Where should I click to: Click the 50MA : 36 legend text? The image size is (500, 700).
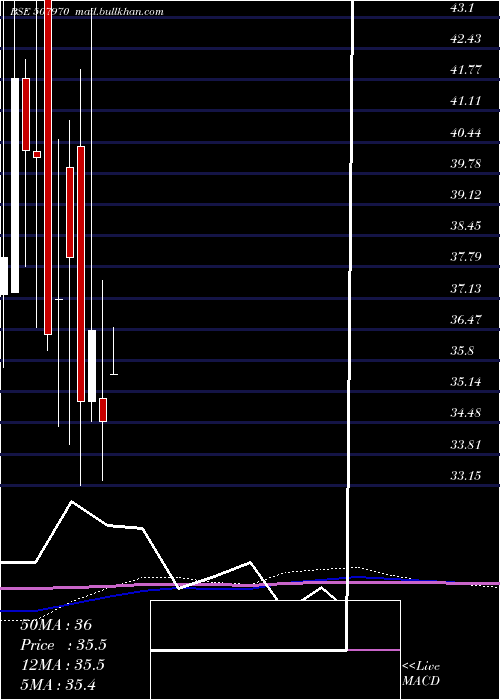[x=56, y=625]
